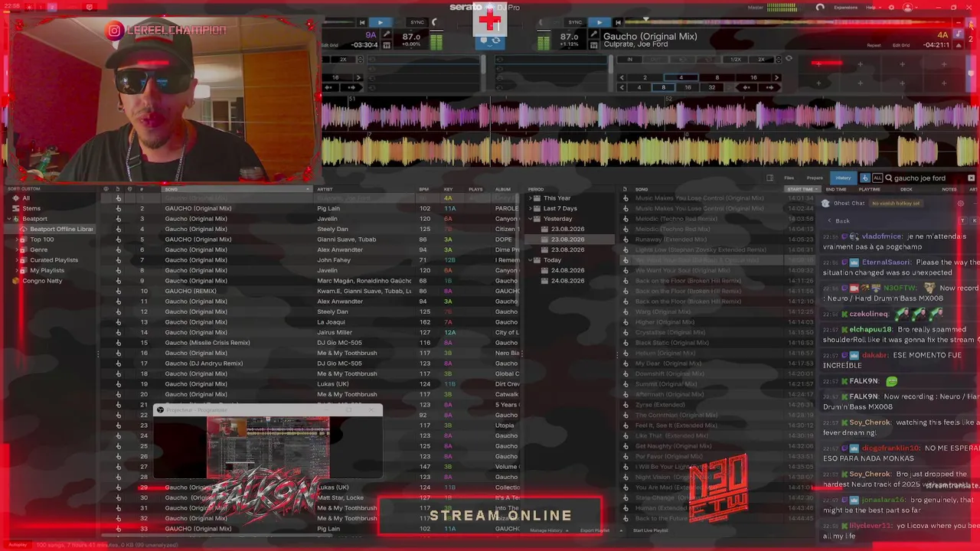Toggle the ALL search filter button
Screen dimensions: 980x551
point(877,178)
